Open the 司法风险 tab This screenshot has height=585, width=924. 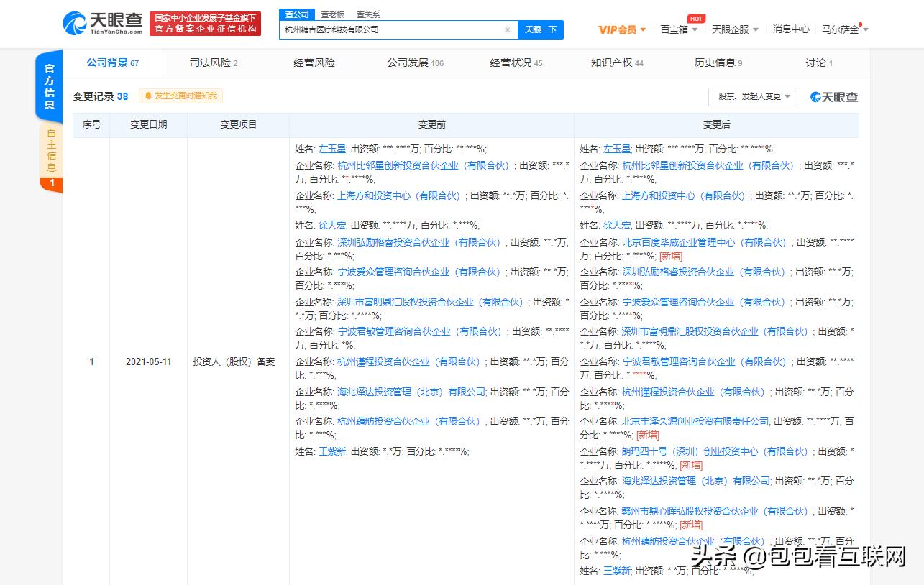pyautogui.click(x=211, y=63)
